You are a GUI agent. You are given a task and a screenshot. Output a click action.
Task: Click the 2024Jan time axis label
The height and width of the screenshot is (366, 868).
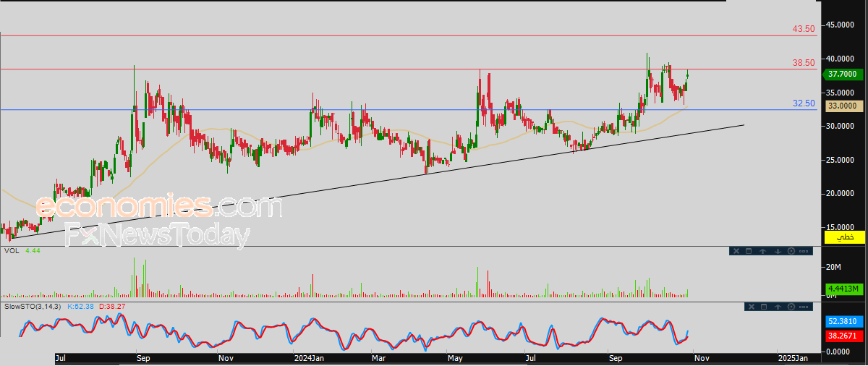coord(310,358)
